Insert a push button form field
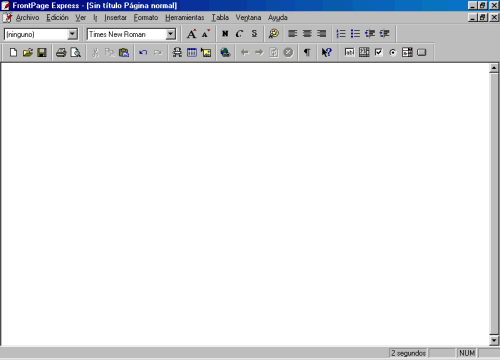This screenshot has height=360, width=500. coord(422,53)
